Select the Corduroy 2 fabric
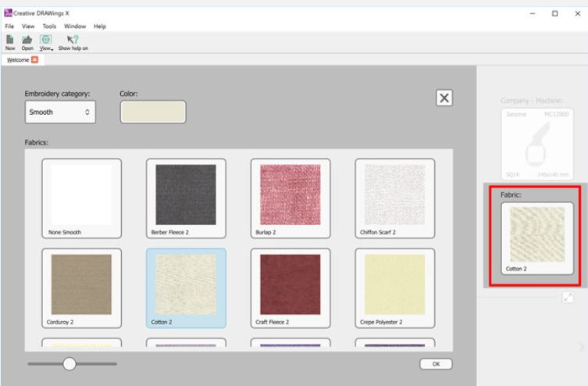The image size is (588, 386). coord(81,288)
